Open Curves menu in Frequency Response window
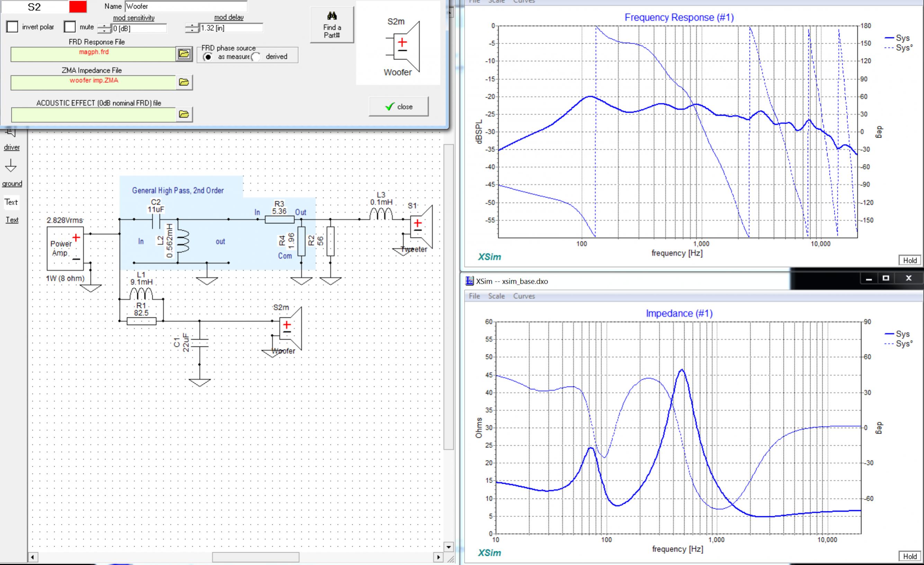This screenshot has height=565, width=924. [x=524, y=1]
